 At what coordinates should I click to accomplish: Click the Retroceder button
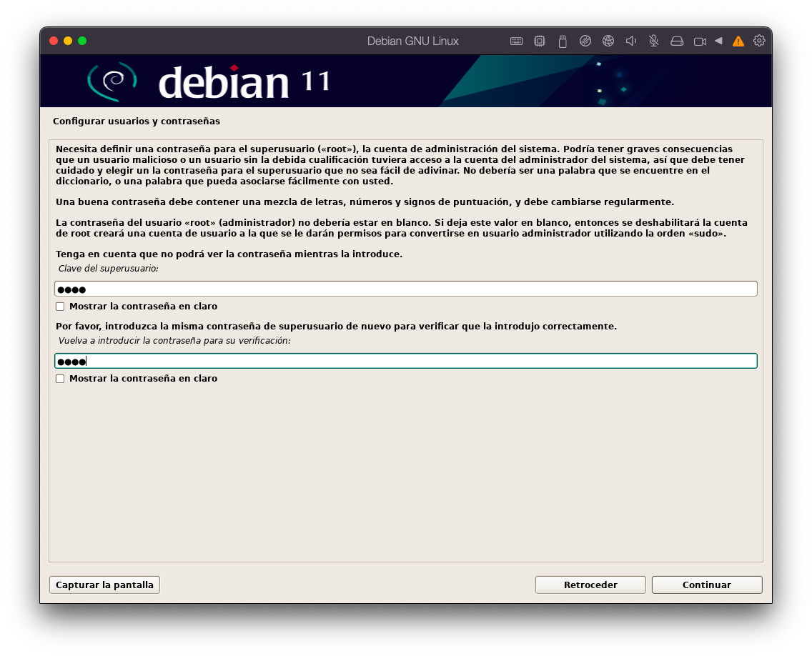[x=590, y=585]
